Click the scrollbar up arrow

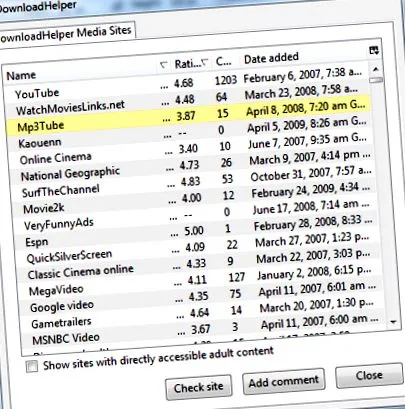pyautogui.click(x=376, y=69)
